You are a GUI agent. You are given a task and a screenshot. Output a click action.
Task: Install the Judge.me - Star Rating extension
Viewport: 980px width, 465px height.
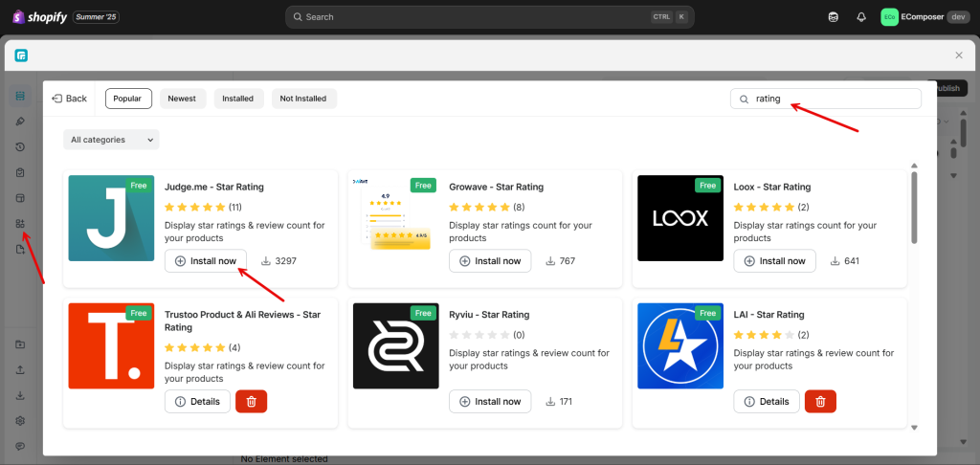206,260
